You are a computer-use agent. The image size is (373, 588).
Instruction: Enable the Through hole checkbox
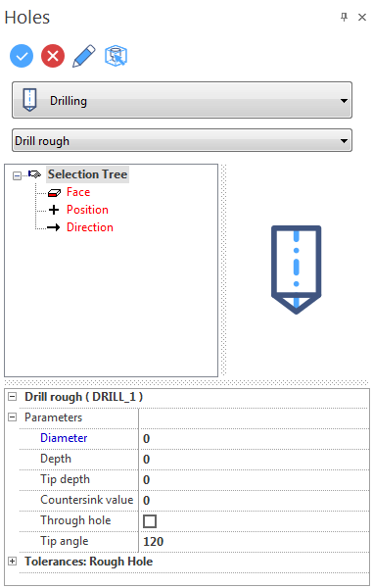[x=150, y=521]
